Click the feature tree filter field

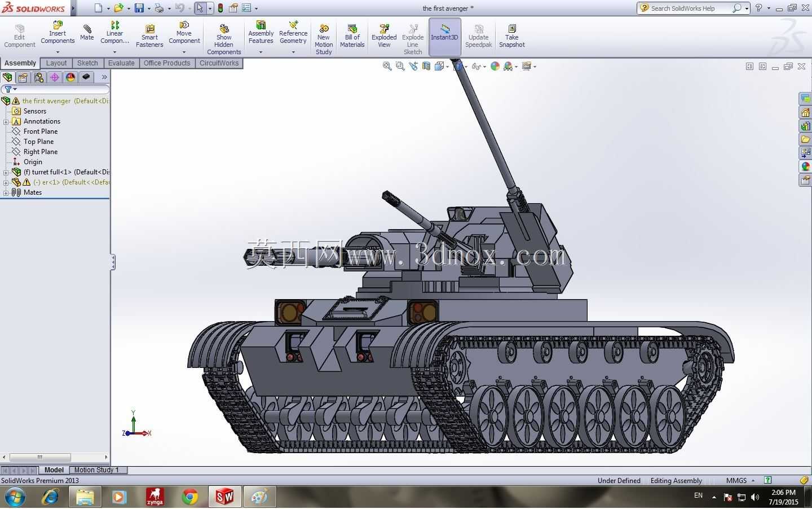tap(55, 89)
